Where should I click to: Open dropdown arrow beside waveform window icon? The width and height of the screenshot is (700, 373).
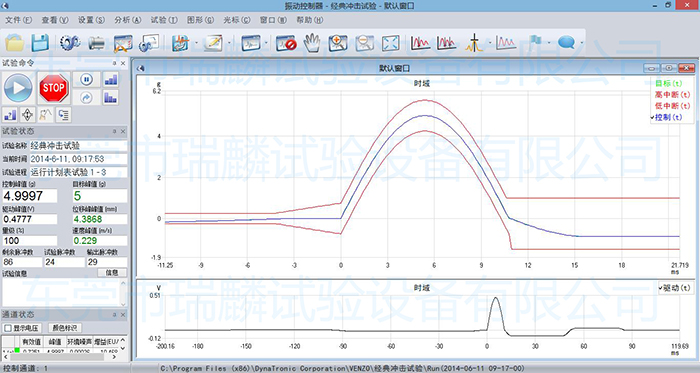267,43
